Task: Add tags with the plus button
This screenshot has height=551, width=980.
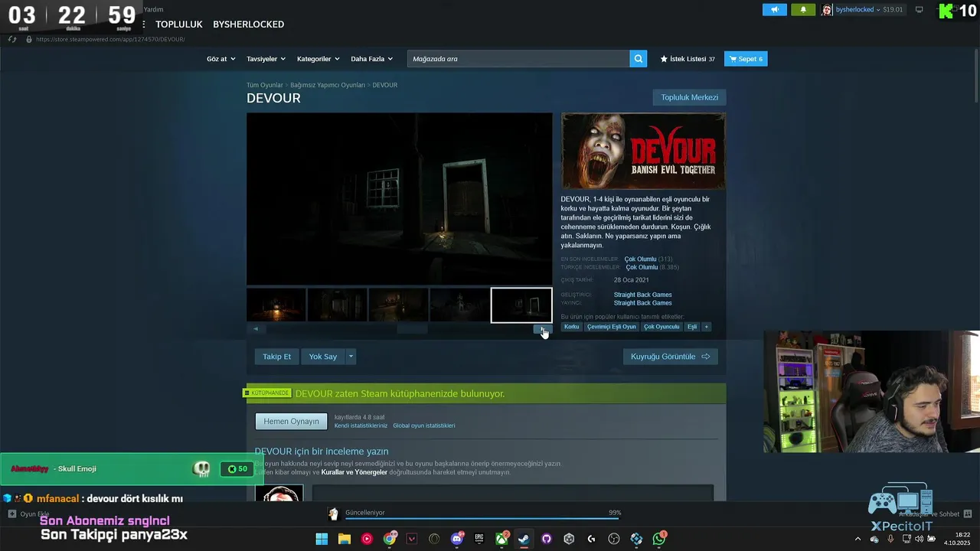Action: 706,327
